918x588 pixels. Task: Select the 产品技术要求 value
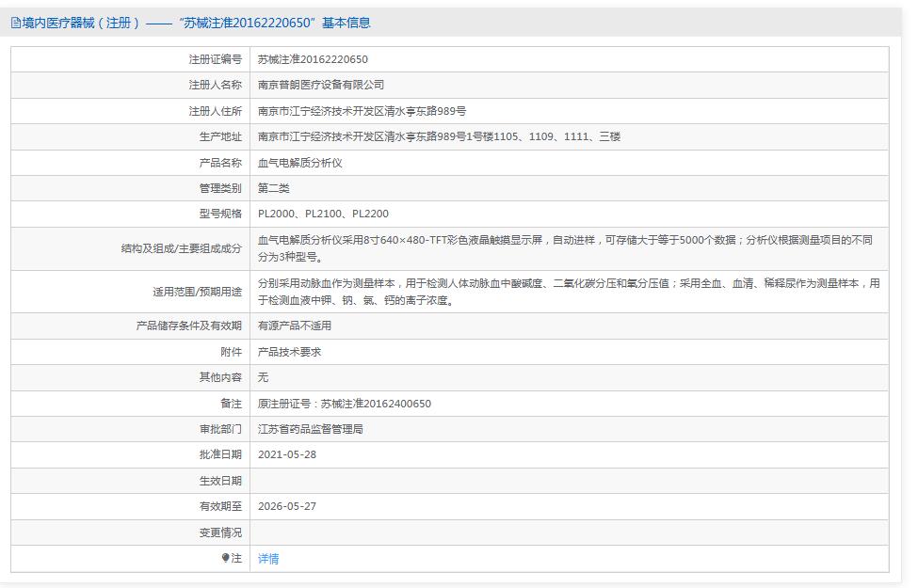(289, 352)
